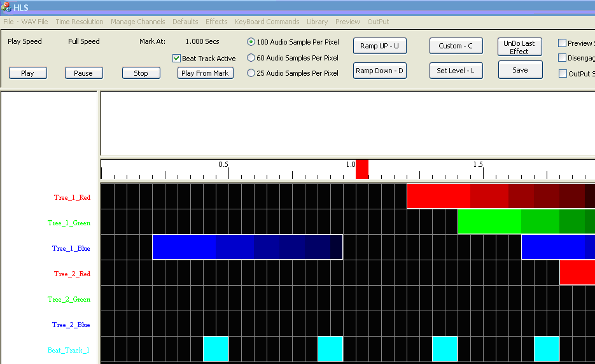Select 100 Audio Sample Per Pixel option
The image size is (595, 364).
[251, 42]
